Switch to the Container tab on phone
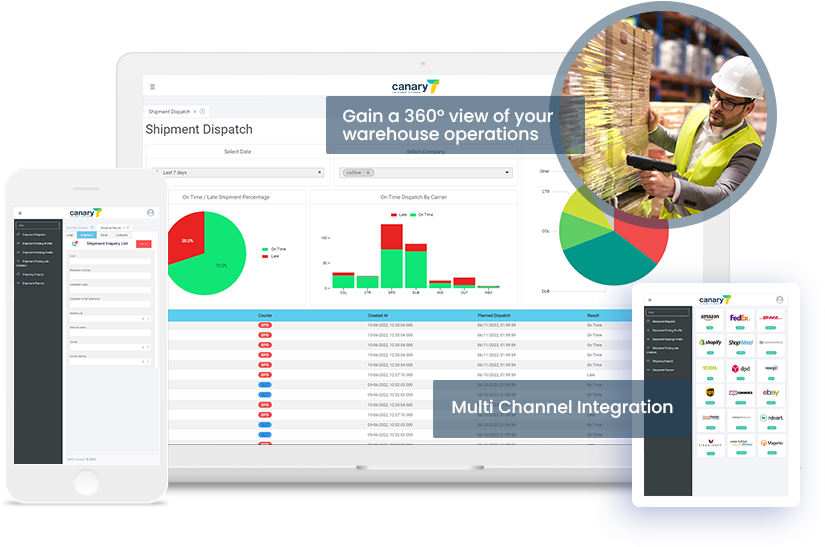This screenshot has height=547, width=825. click(x=122, y=235)
